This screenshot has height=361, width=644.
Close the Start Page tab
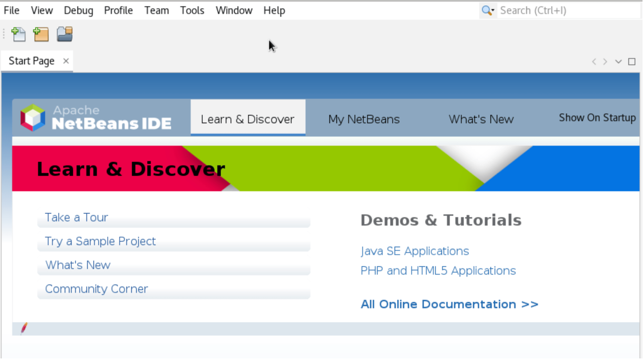pos(66,61)
